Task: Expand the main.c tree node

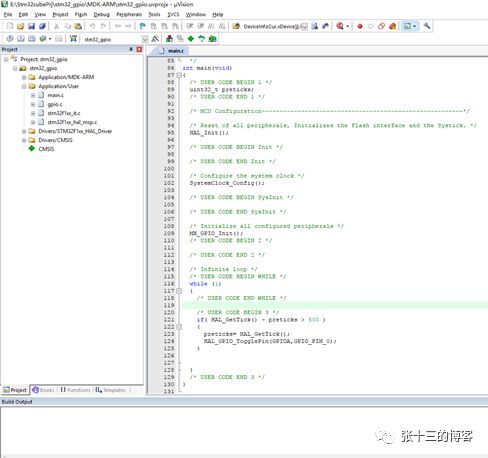Action: click(x=33, y=95)
